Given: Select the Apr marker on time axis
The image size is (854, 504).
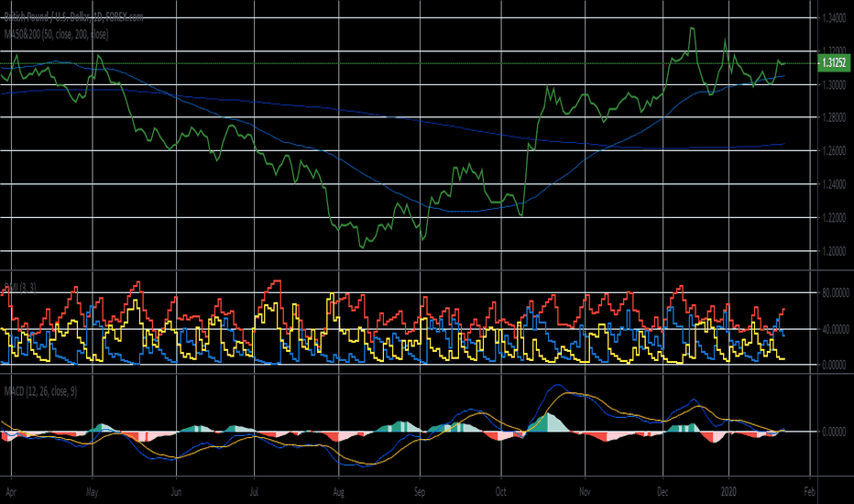Looking at the screenshot, I should tap(10, 491).
